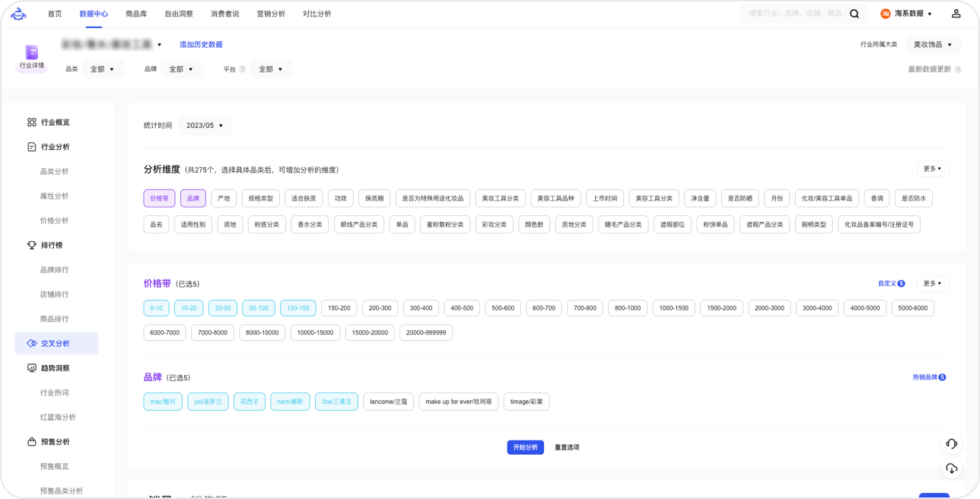Screen dimensions: 980x499
Task: Click the orange 淘 icon beside 淘系数据
Action: pyautogui.click(x=886, y=14)
